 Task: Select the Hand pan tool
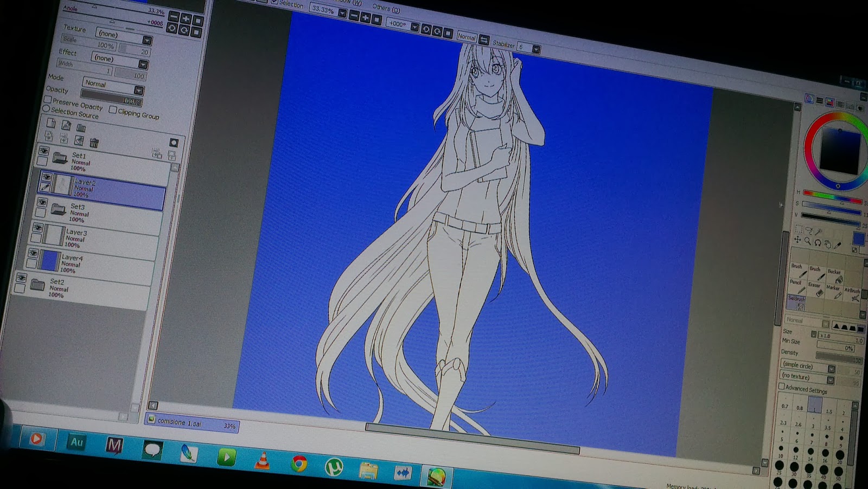coord(828,244)
